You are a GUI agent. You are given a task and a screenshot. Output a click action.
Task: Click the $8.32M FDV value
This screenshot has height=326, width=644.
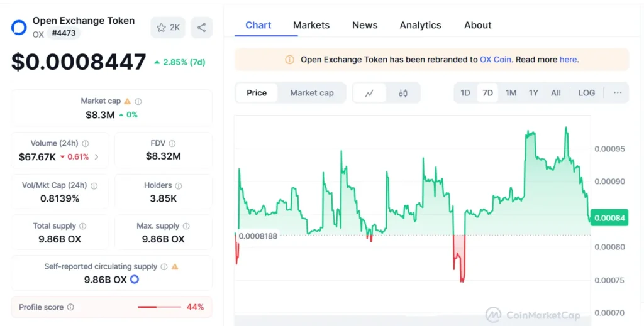[x=164, y=156]
